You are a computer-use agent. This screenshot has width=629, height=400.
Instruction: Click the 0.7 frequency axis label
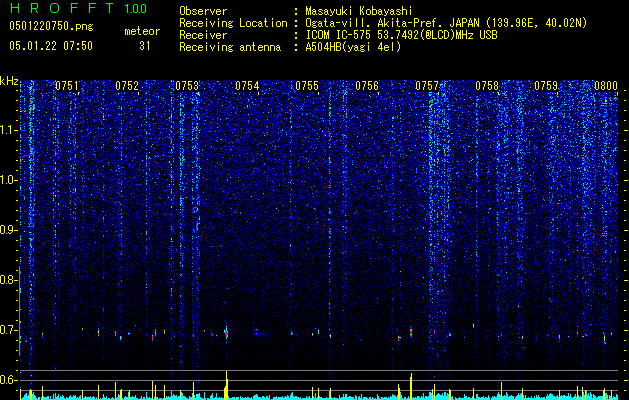pos(8,330)
